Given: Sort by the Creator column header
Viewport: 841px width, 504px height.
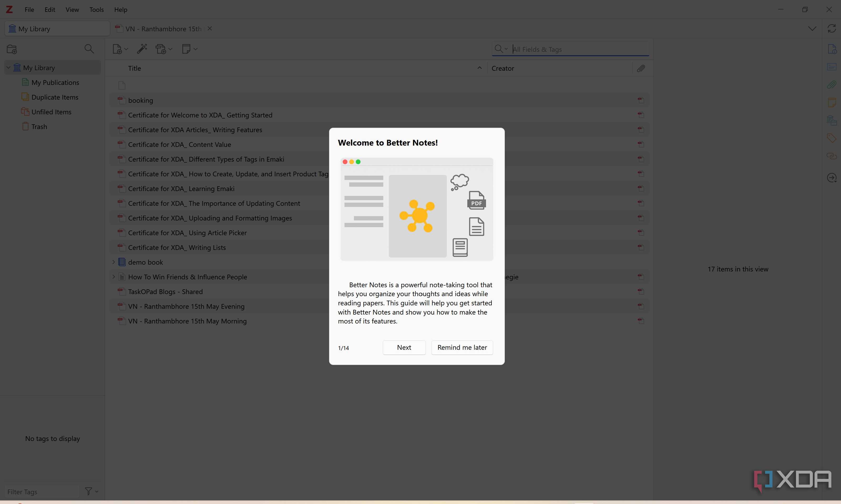Looking at the screenshot, I should pyautogui.click(x=560, y=68).
